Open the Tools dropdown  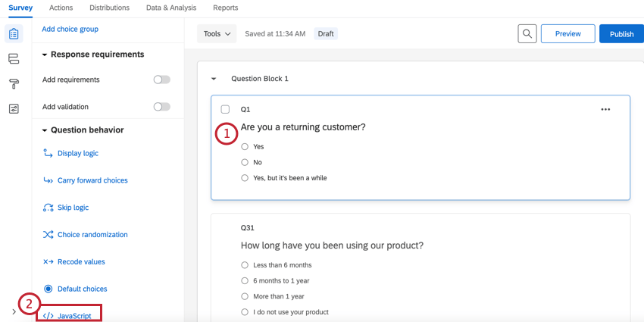[x=217, y=34]
